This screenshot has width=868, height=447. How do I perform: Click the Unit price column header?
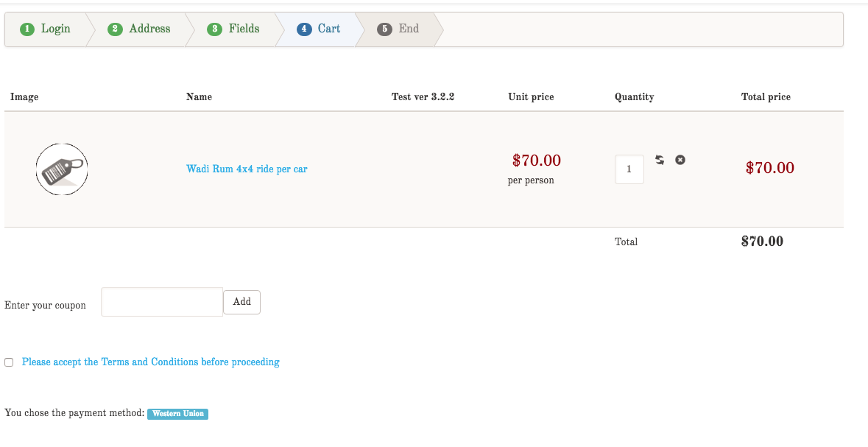pyautogui.click(x=531, y=97)
